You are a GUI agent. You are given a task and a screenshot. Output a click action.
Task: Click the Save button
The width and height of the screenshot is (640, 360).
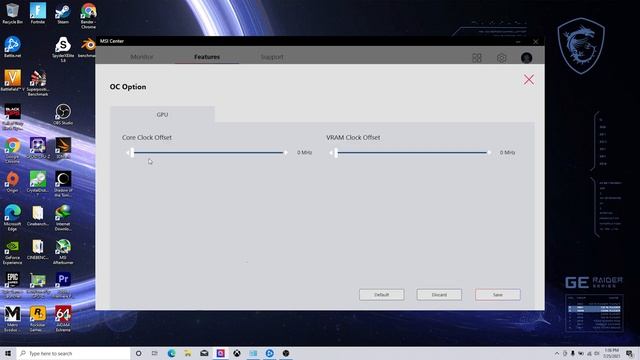pos(498,295)
